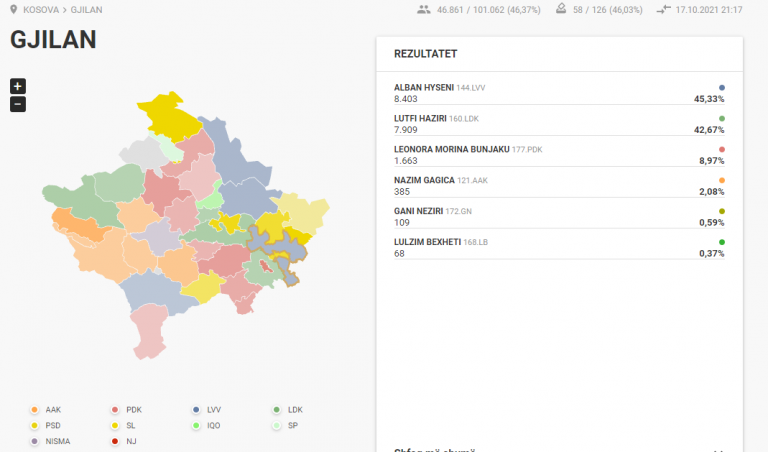Click the NJ red legend dot
768x452 pixels.
(115, 441)
